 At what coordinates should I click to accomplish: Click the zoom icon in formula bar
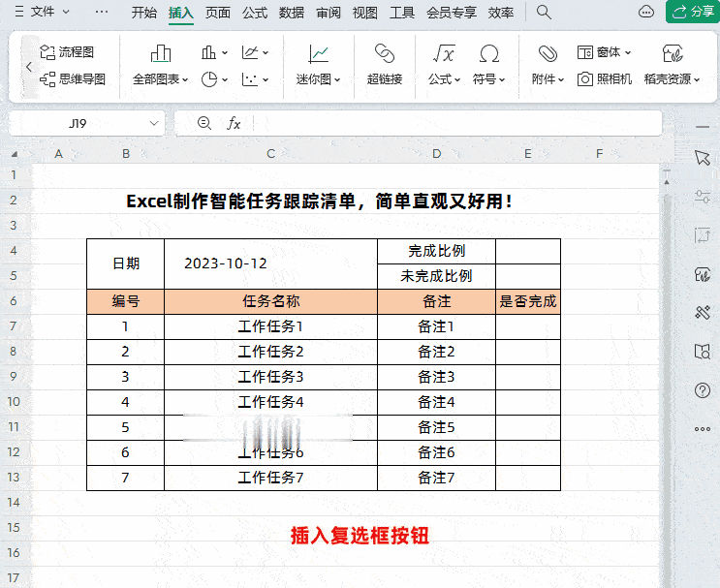[x=203, y=123]
